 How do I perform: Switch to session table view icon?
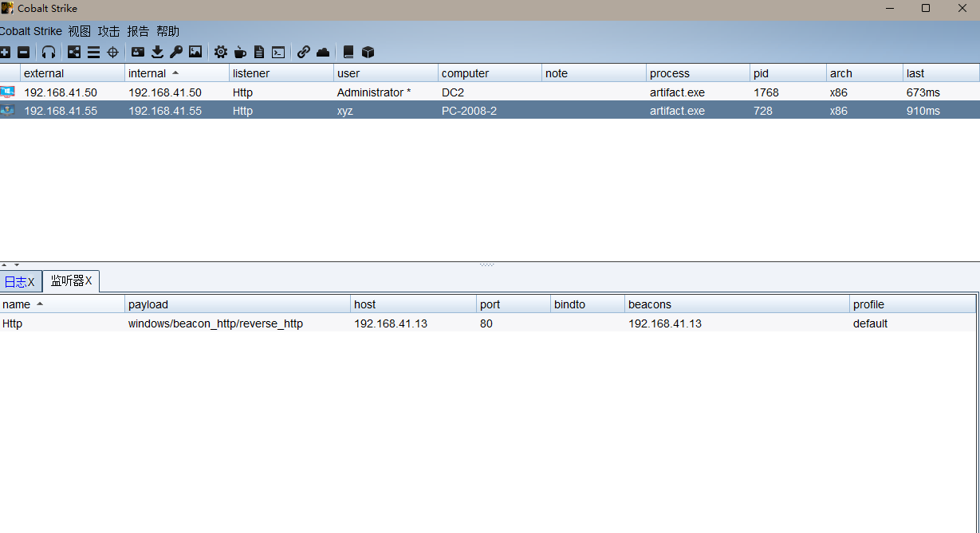click(x=93, y=52)
